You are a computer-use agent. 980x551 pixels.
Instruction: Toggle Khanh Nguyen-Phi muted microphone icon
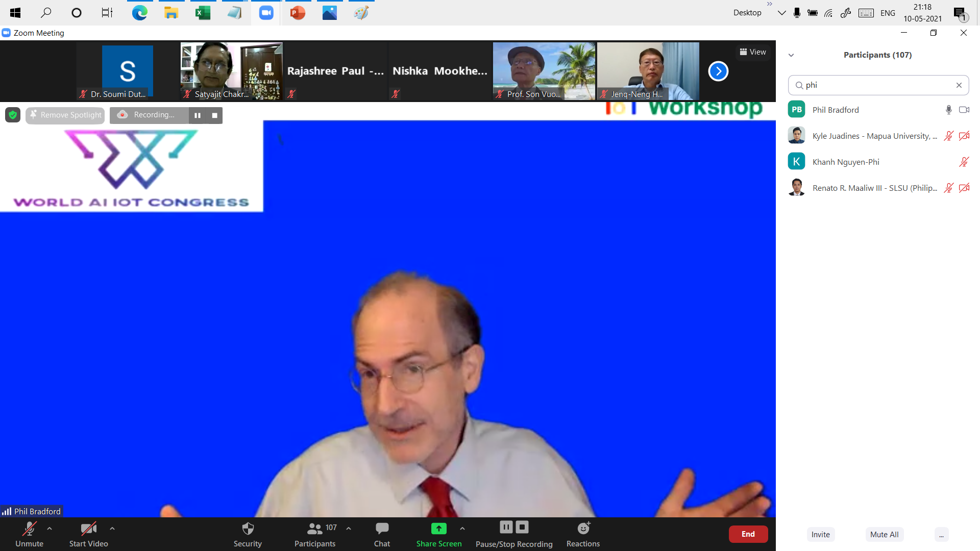click(x=964, y=162)
